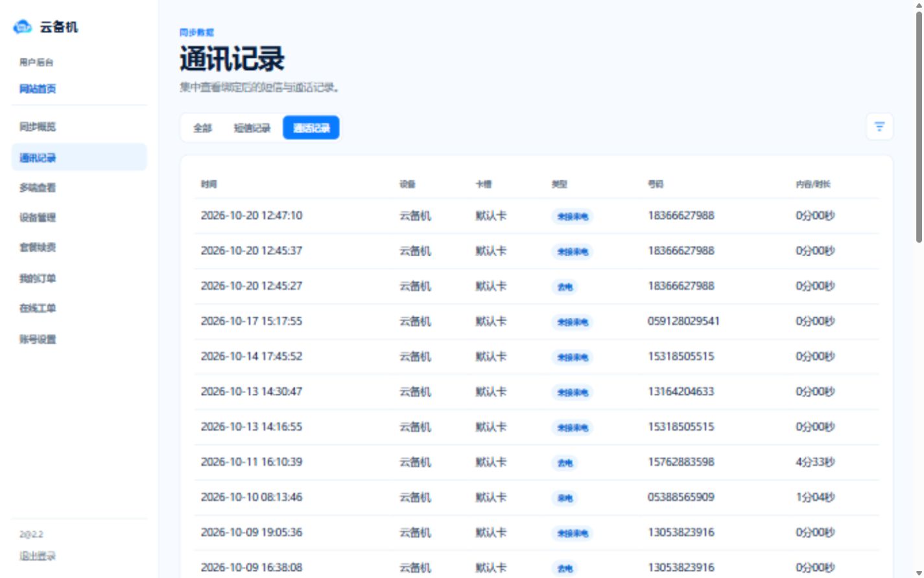The width and height of the screenshot is (924, 578).
Task: Select the 通话记录 tab
Action: coord(311,128)
